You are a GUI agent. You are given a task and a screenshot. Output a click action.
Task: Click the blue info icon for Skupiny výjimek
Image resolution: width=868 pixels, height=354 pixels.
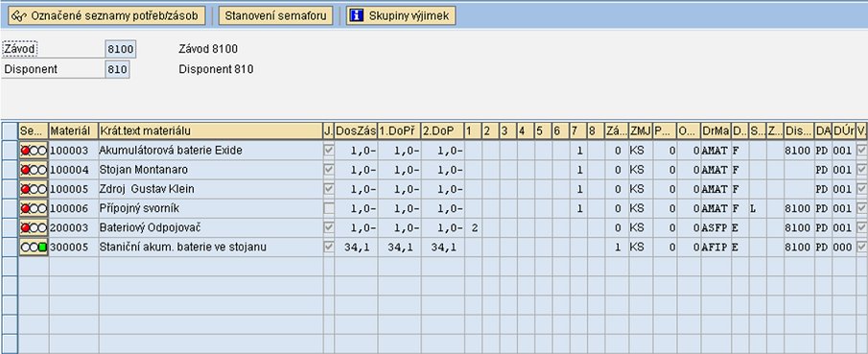[x=357, y=15]
